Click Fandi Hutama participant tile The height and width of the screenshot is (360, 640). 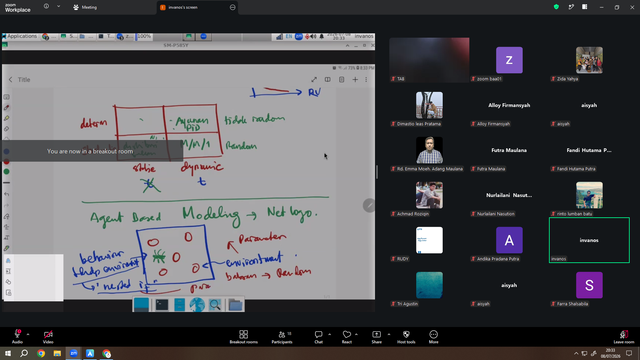coord(589,150)
